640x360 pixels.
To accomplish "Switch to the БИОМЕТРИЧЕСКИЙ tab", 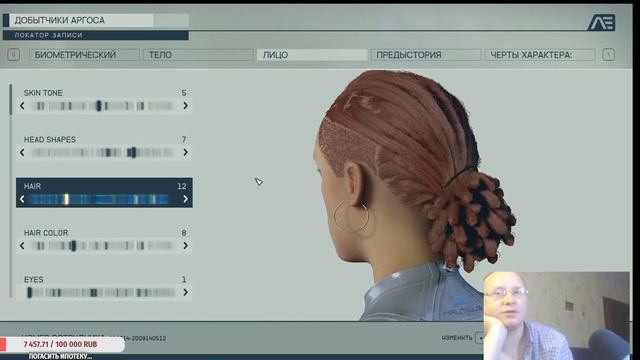I will [84, 55].
